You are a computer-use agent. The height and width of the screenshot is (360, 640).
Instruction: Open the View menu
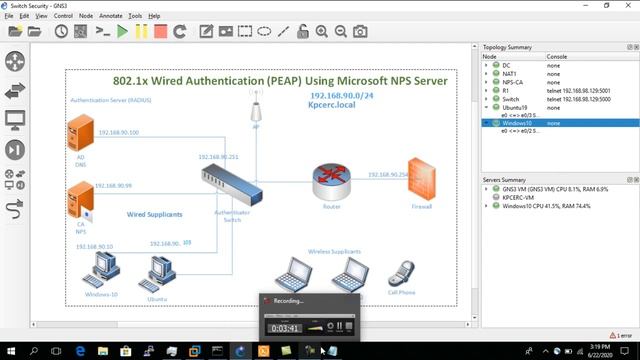coord(41,16)
